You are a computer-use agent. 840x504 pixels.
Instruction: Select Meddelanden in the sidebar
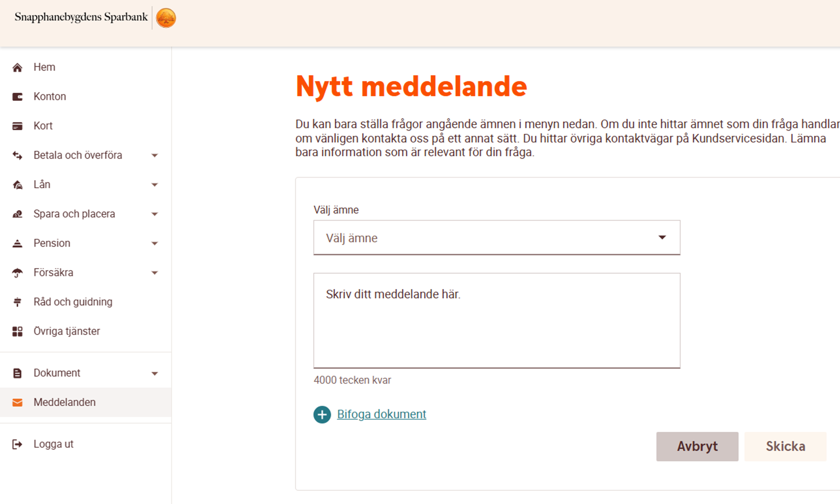[86, 402]
